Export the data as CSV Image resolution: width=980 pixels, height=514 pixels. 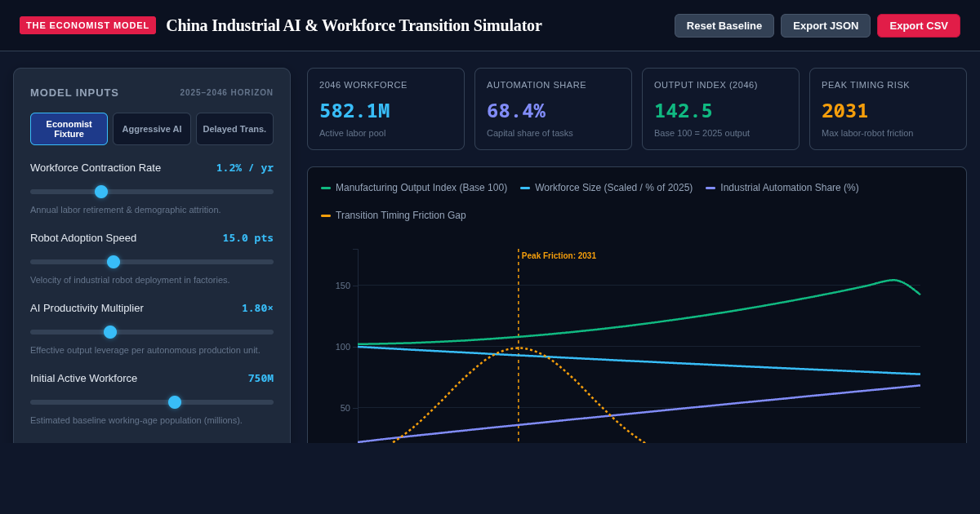click(919, 25)
